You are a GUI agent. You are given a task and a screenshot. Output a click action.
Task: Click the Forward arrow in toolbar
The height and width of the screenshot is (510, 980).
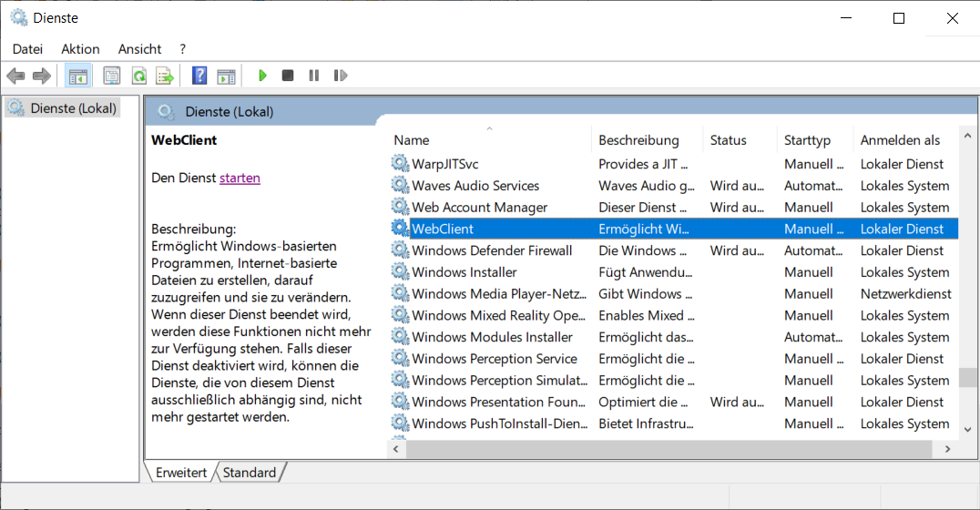[x=42, y=76]
